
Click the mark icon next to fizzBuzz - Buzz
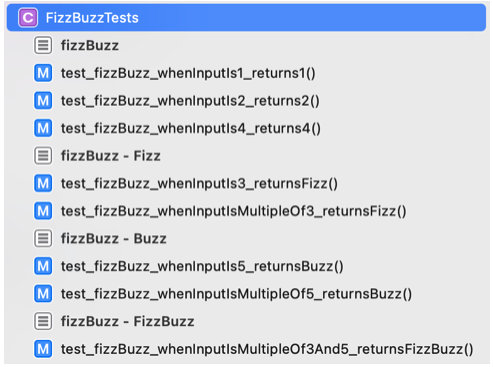[x=43, y=239]
